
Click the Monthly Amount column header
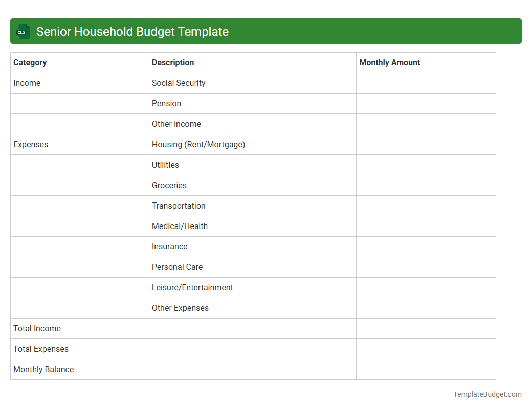pyautogui.click(x=389, y=62)
